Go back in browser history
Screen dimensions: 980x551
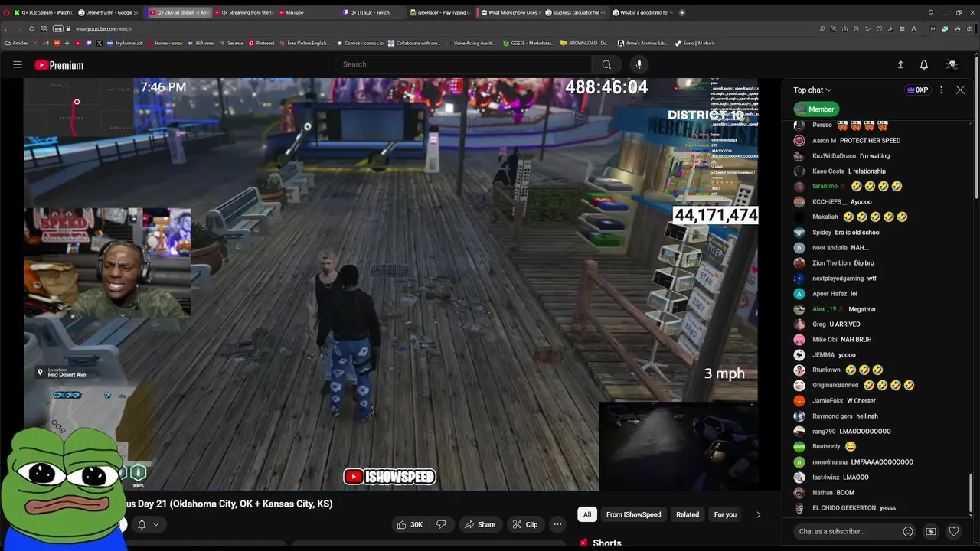[x=6, y=28]
